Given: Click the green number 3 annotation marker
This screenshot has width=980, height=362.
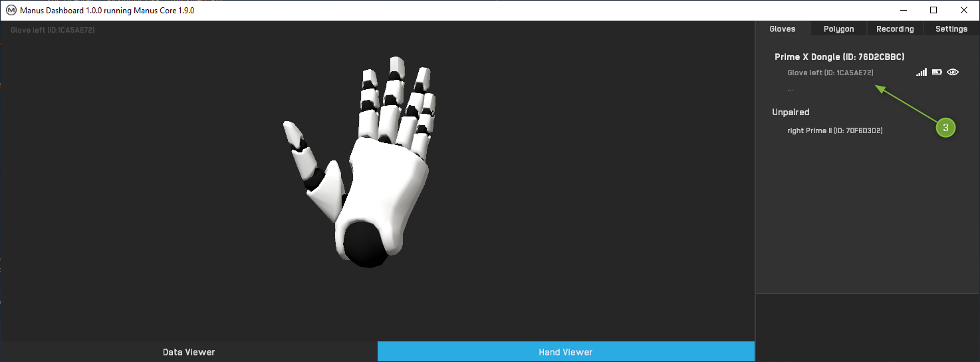Looking at the screenshot, I should point(945,127).
